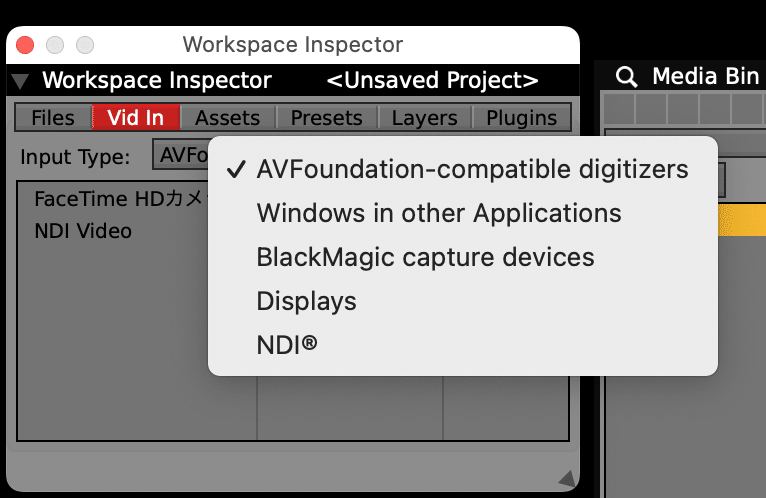
Task: Go to the Presets tab
Action: (326, 118)
